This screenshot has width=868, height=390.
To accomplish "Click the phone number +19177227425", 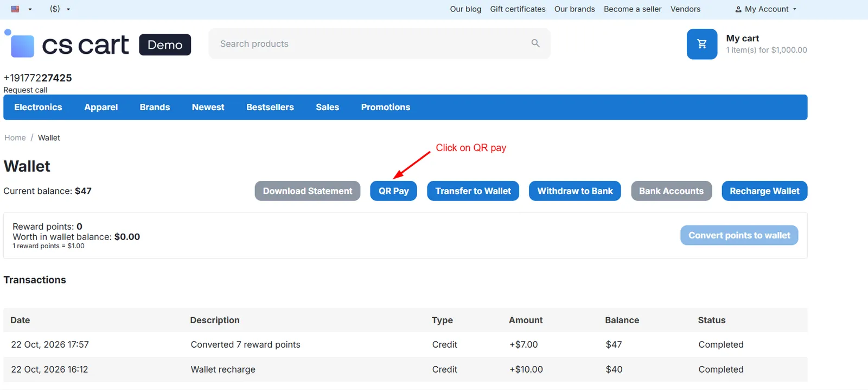I will point(38,78).
